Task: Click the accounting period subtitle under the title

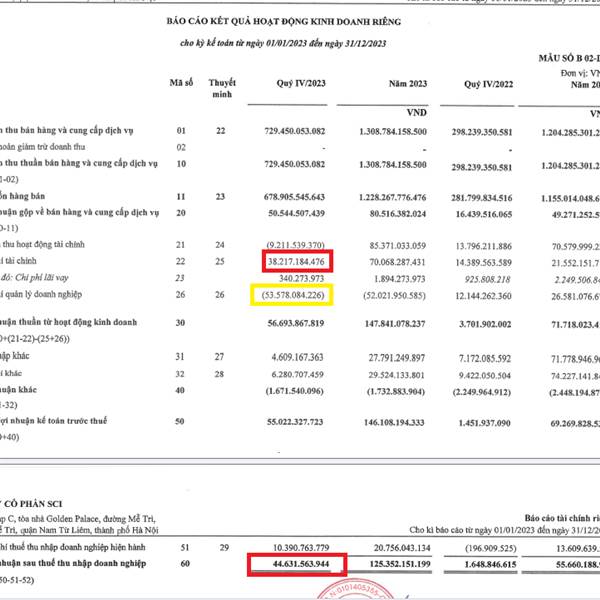Action: (283, 43)
